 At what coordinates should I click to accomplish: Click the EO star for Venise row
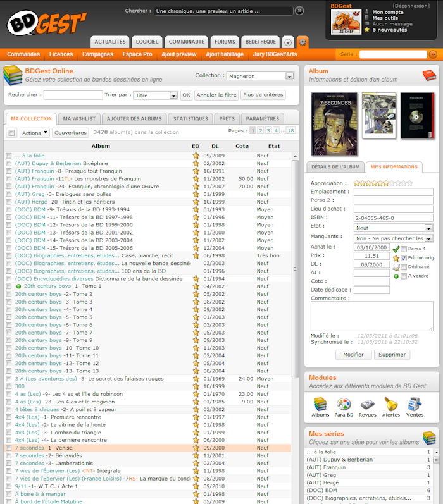coord(196,448)
